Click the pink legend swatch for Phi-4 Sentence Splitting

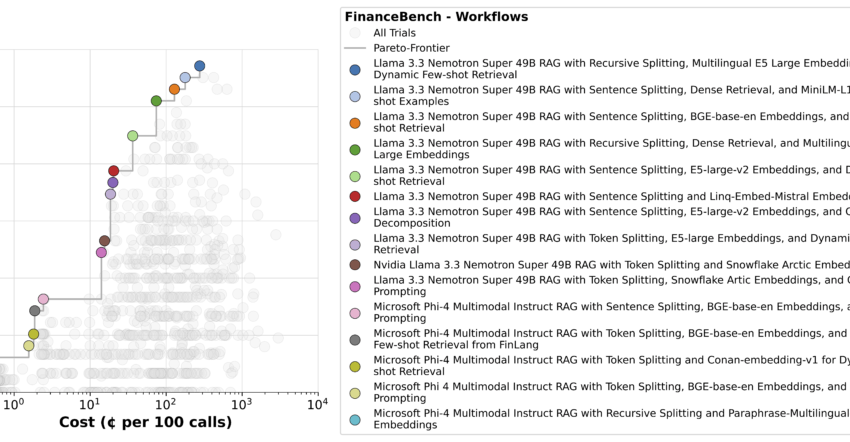[x=355, y=313]
